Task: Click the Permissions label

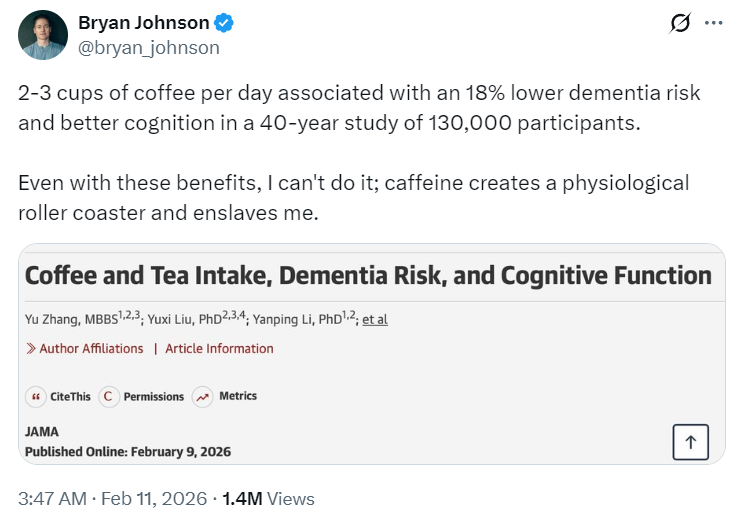Action: (154, 397)
